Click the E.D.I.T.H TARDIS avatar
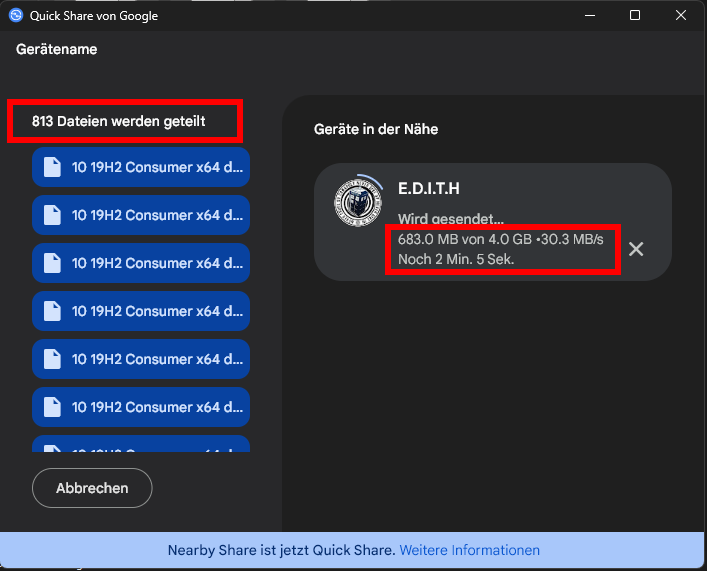This screenshot has width=707, height=571. tap(358, 203)
